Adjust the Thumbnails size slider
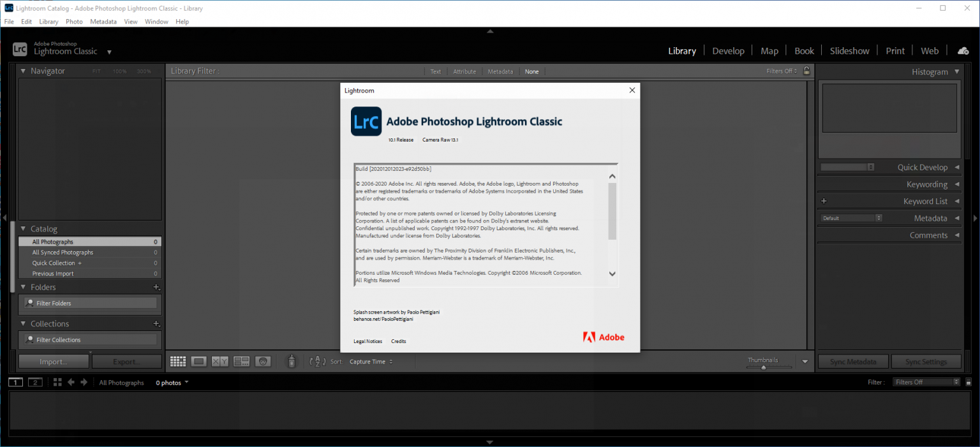The image size is (980, 447). click(764, 367)
